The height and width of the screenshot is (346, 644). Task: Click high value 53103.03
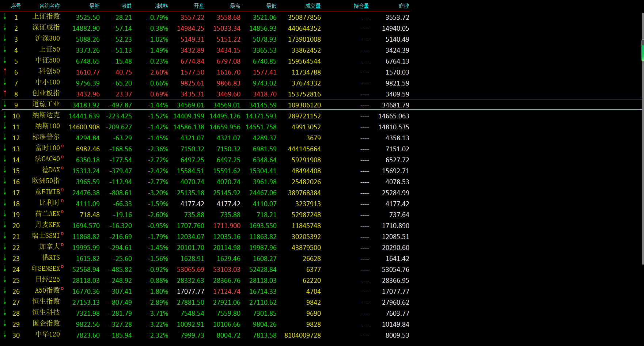[x=227, y=270]
